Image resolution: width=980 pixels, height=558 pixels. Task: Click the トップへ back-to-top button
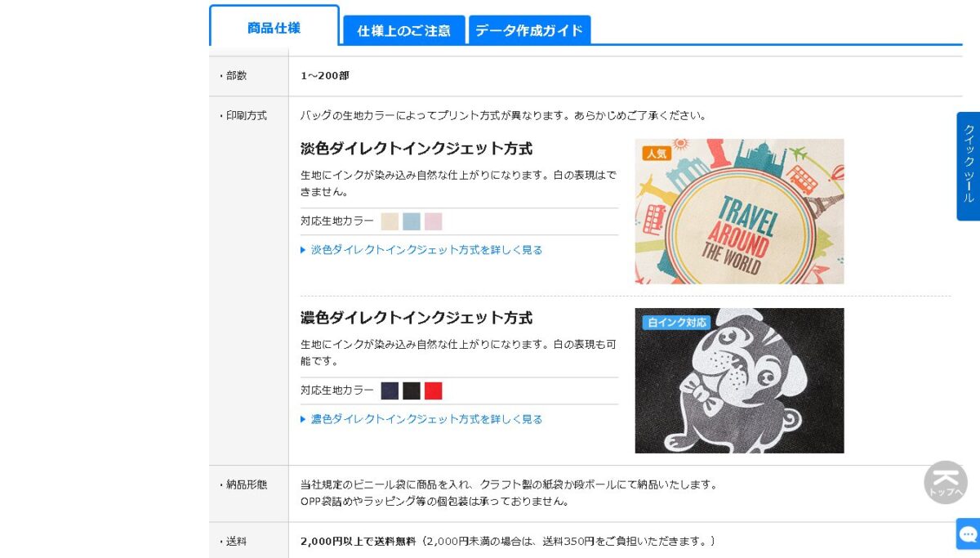(x=946, y=482)
